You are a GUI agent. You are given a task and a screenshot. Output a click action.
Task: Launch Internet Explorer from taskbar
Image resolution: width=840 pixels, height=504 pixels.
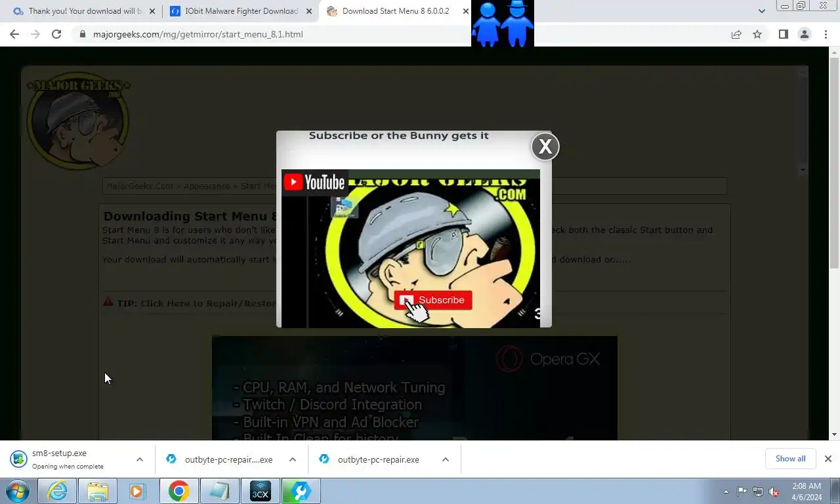57,491
